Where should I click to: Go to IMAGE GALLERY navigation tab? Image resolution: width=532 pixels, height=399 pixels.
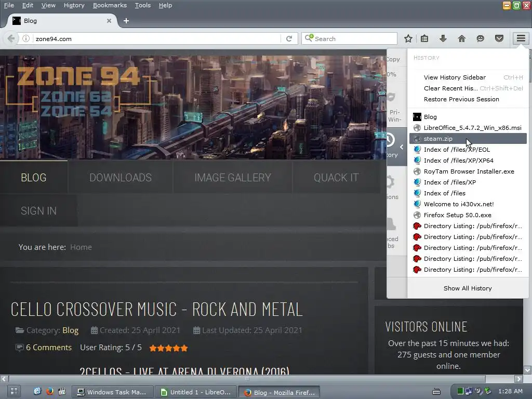[233, 177]
